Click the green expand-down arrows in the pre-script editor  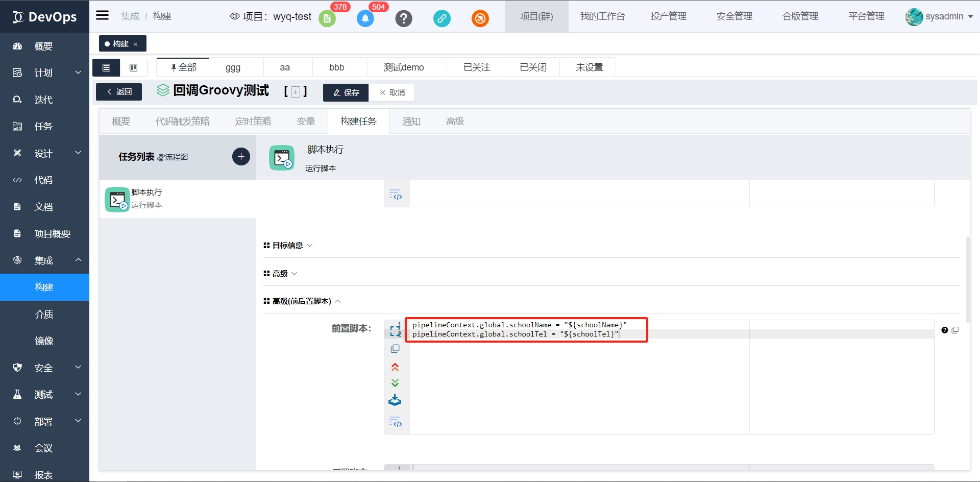(x=395, y=383)
